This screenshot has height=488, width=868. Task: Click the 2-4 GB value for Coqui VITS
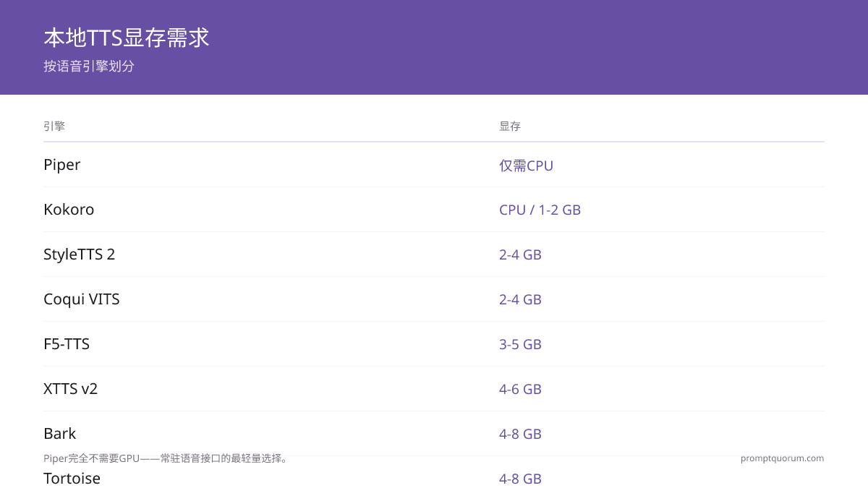click(x=520, y=299)
